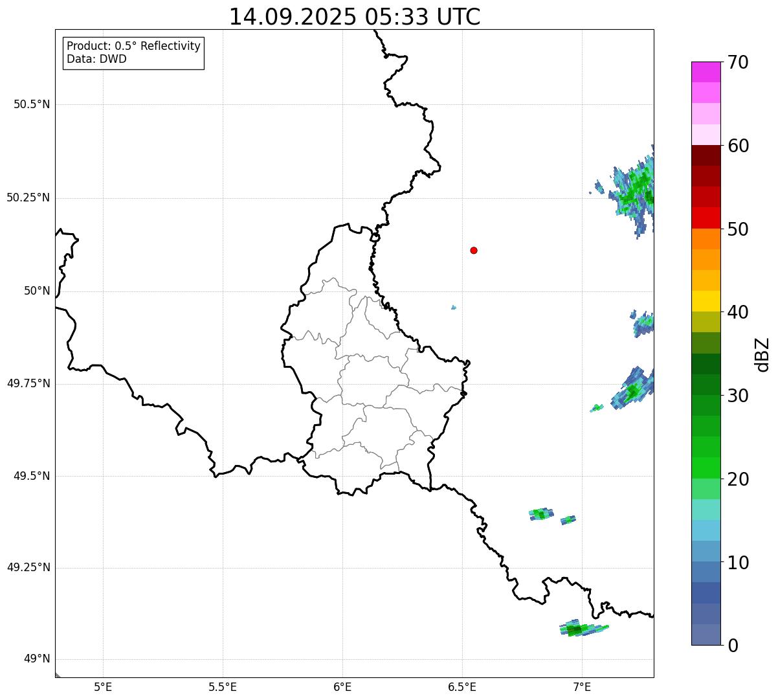Image resolution: width=778 pixels, height=700 pixels.
Task: Click the colorbar tick label "10"
Action: tap(738, 563)
